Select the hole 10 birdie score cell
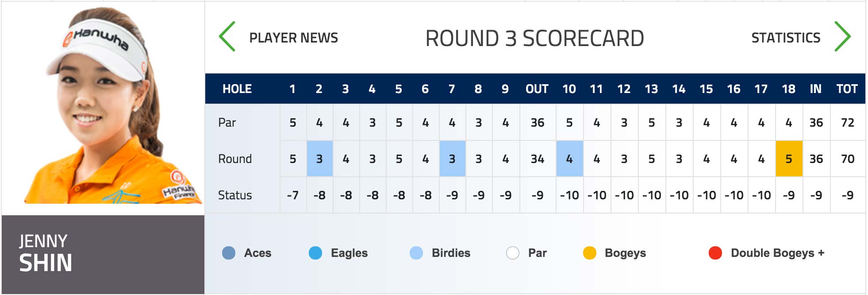Viewport: 868px width, 295px height. [570, 159]
